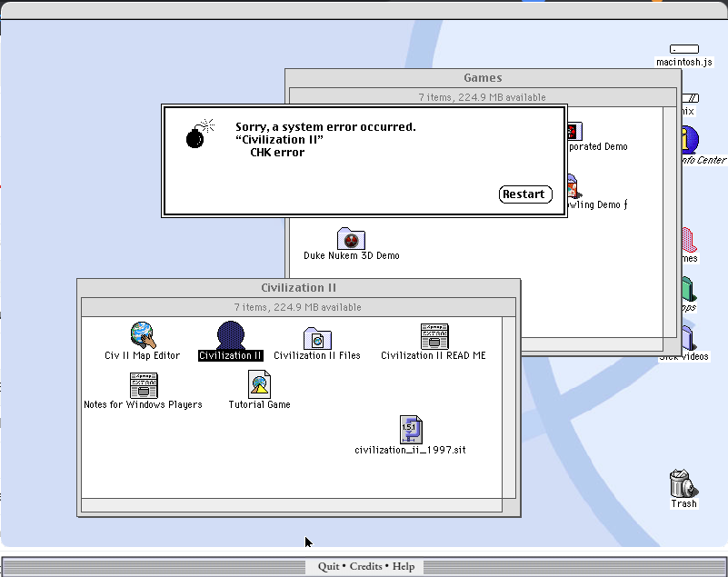This screenshot has width=728, height=577.
Task: Click the Games window title bar
Action: 483,78
